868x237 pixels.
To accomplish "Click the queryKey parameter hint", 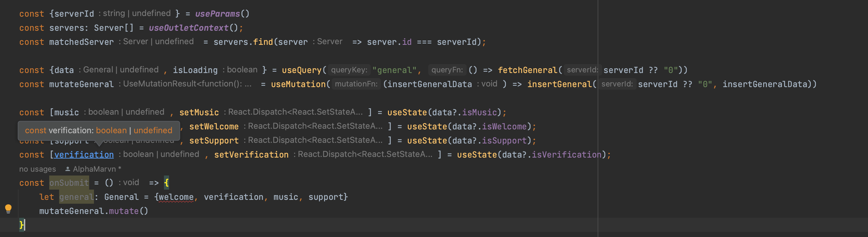I will pos(349,70).
